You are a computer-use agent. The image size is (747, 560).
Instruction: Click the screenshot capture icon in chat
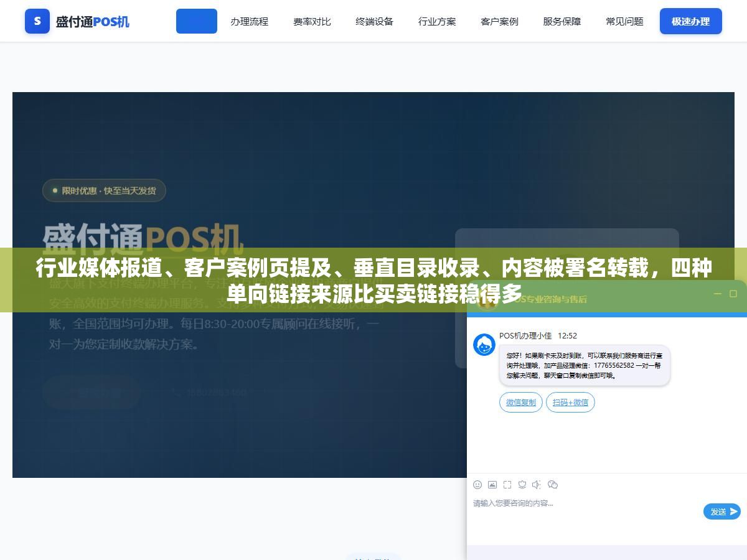click(507, 485)
